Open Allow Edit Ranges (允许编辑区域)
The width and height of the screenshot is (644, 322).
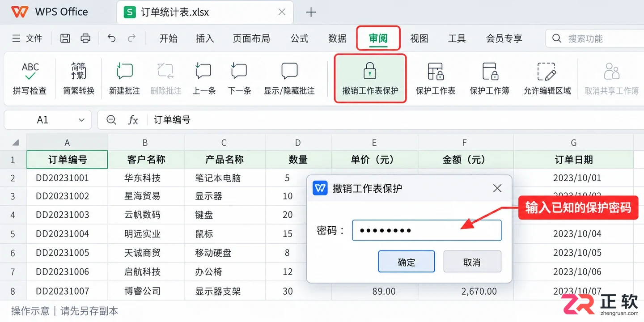tap(547, 79)
